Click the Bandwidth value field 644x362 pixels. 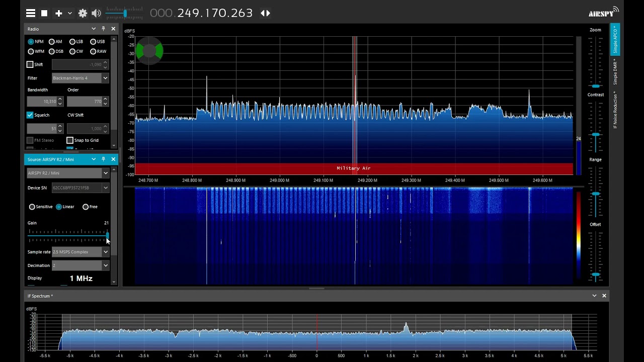click(42, 102)
